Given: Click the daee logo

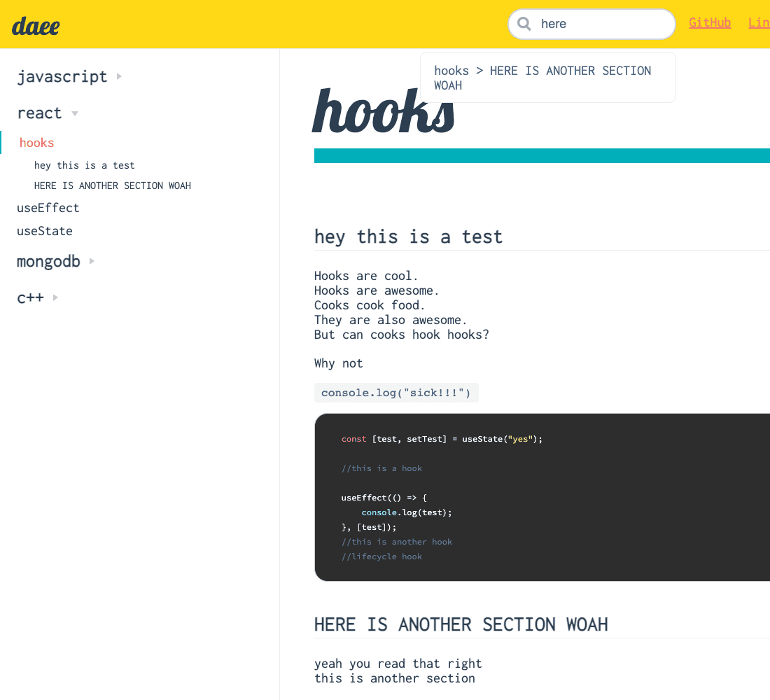Looking at the screenshot, I should 36,26.
